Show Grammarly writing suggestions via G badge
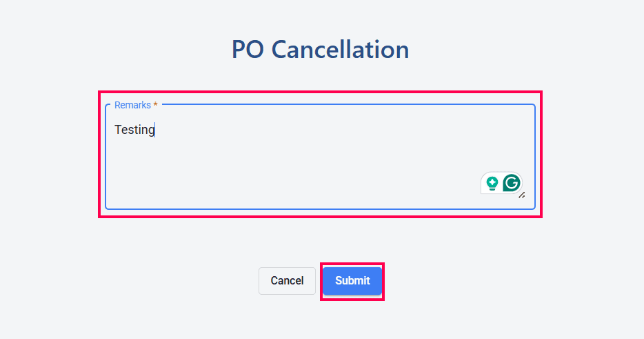The height and width of the screenshot is (339, 644). tap(511, 183)
